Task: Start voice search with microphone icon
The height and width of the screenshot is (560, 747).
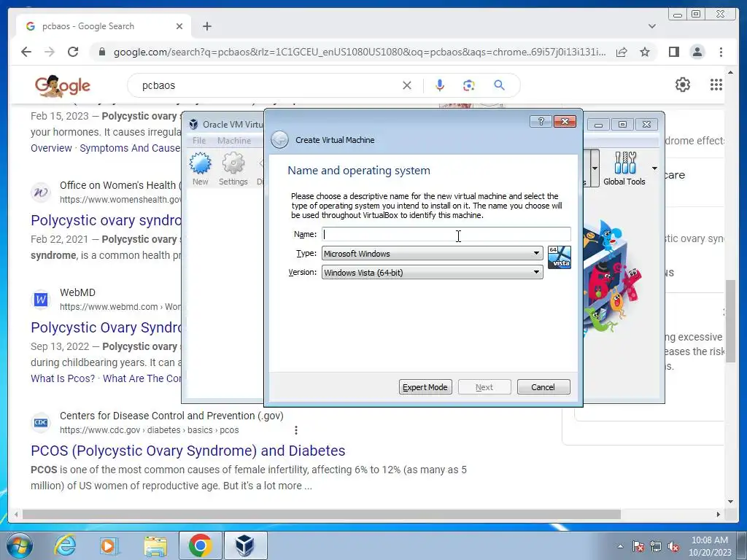Action: coord(440,85)
